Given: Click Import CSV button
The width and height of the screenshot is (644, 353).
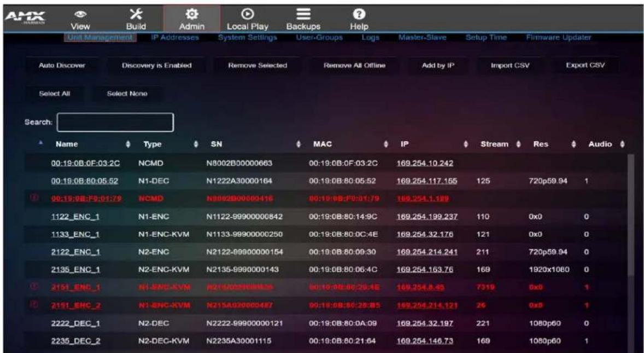Looking at the screenshot, I should [x=510, y=65].
